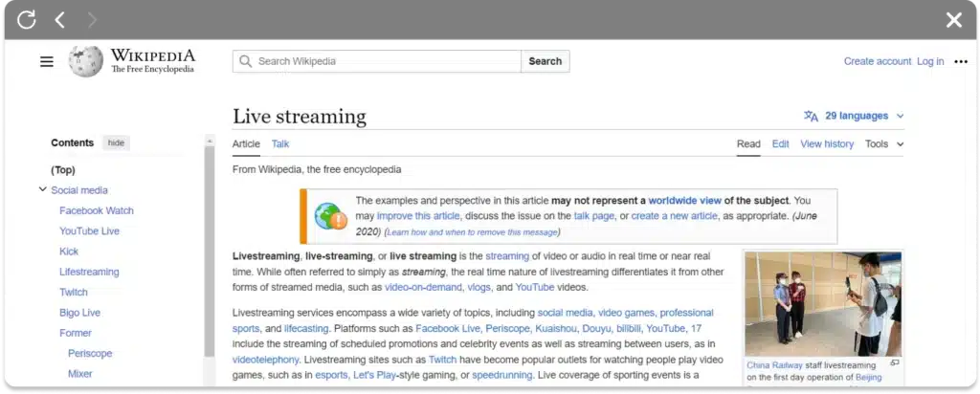Collapse the Social media contents section
Image resolution: width=980 pixels, height=394 pixels.
pyautogui.click(x=42, y=189)
